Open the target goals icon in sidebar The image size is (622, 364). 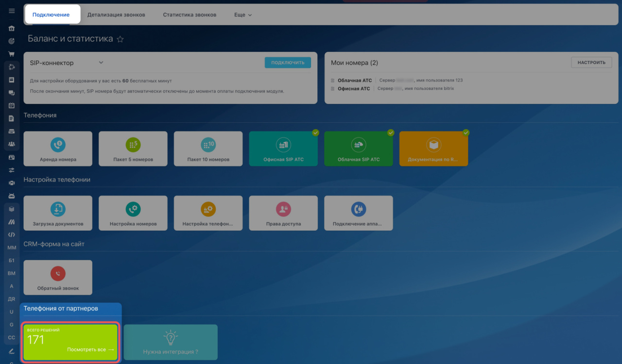(12, 41)
